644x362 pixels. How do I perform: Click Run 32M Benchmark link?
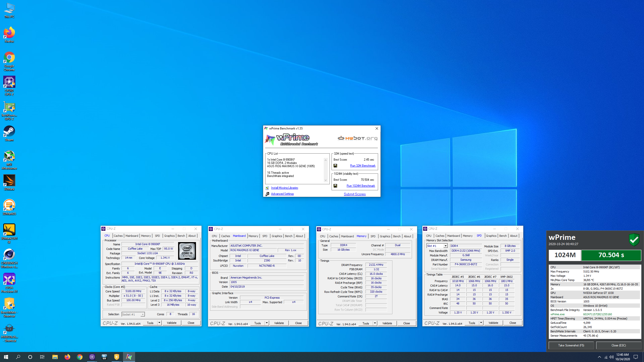point(363,166)
